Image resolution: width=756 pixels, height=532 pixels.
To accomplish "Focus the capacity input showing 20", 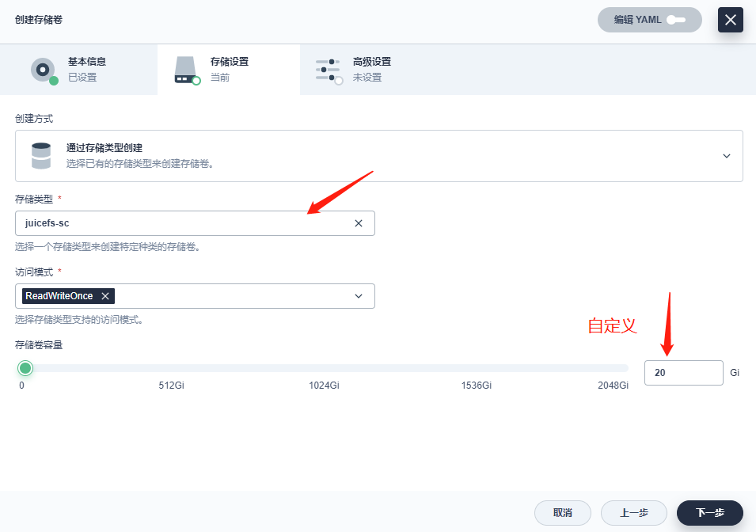I will 684,373.
